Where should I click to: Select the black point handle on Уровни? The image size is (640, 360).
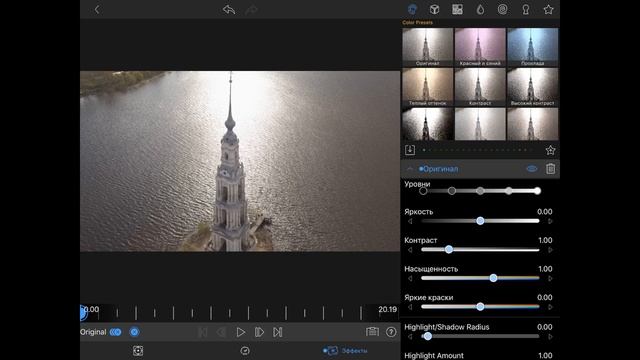point(423,191)
